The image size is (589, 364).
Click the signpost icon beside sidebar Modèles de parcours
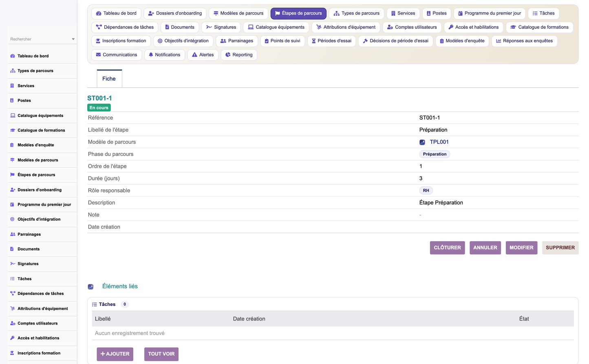(x=12, y=160)
